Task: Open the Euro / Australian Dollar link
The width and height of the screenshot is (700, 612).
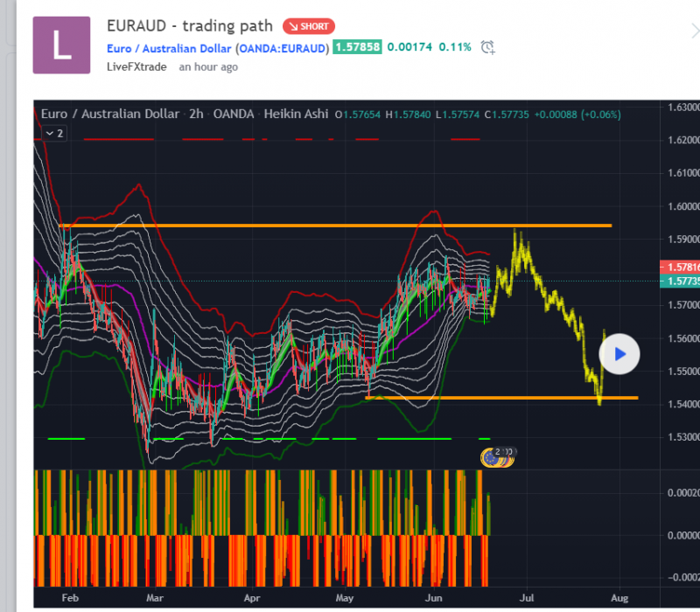Action: (169, 47)
